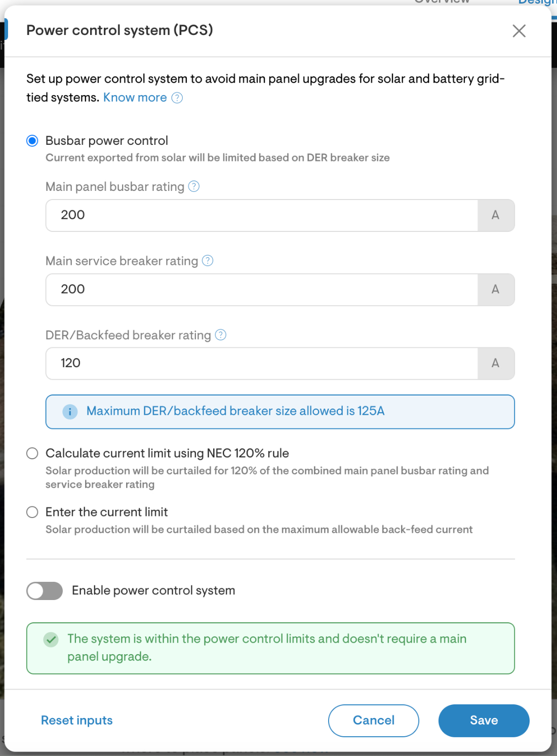Open the Know more link
The width and height of the screenshot is (557, 756).
click(135, 97)
